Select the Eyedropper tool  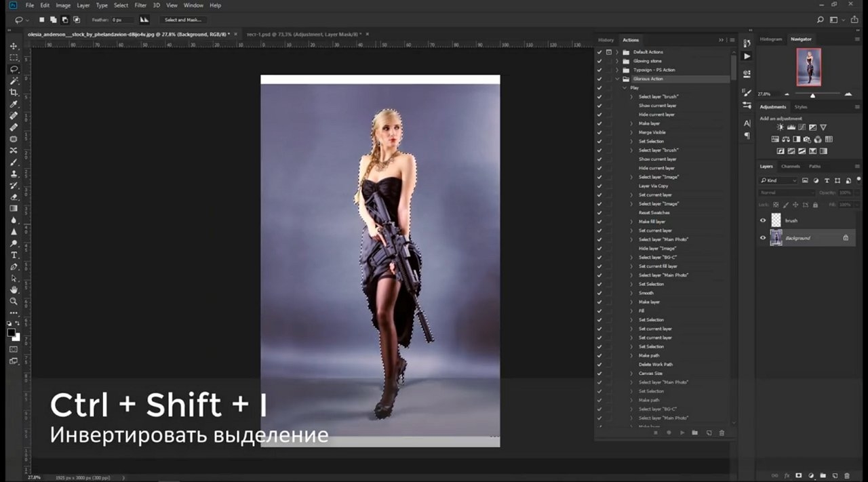(14, 104)
